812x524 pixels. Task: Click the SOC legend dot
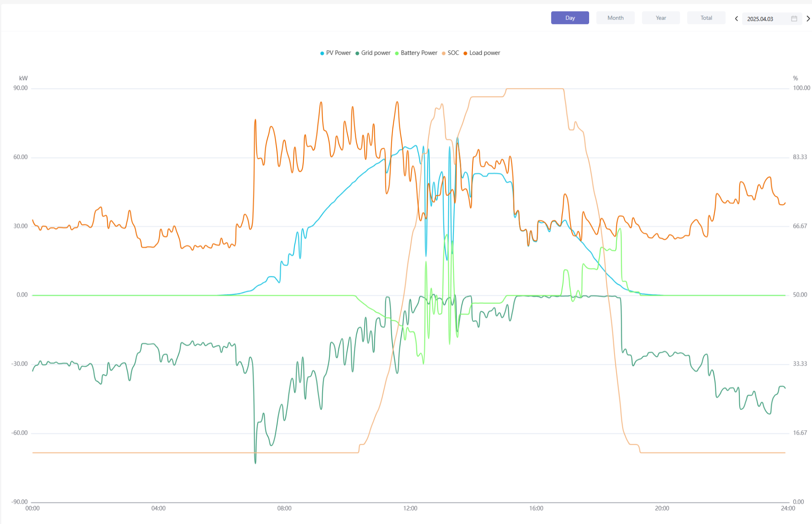[x=444, y=53]
